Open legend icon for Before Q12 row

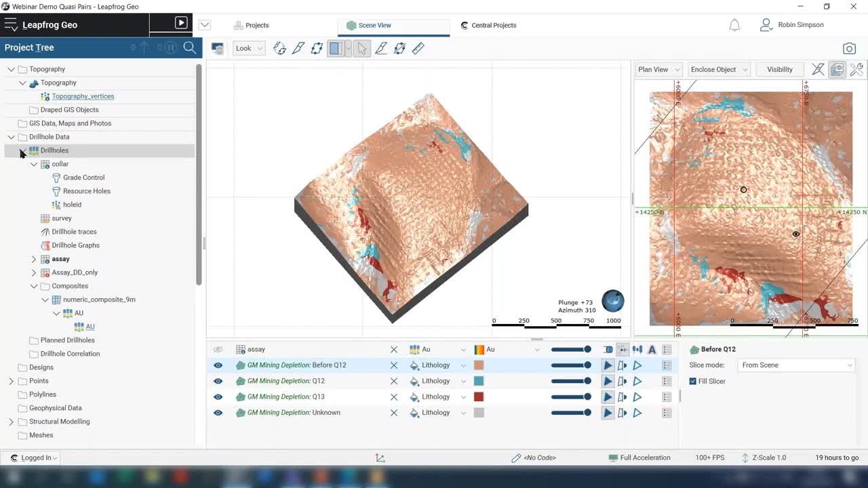click(667, 365)
